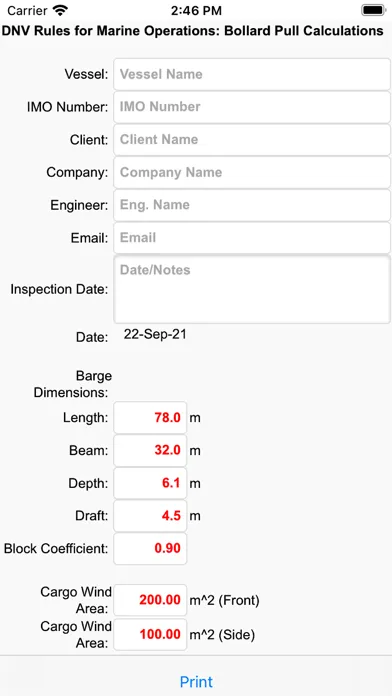The height and width of the screenshot is (696, 392).
Task: Edit the Beam value 32.0
Action: 150,451
